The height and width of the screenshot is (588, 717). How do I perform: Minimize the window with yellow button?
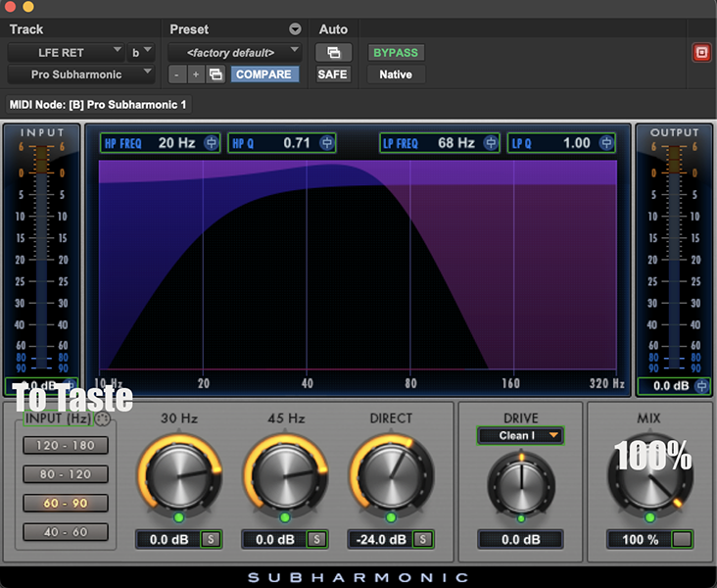(x=28, y=6)
